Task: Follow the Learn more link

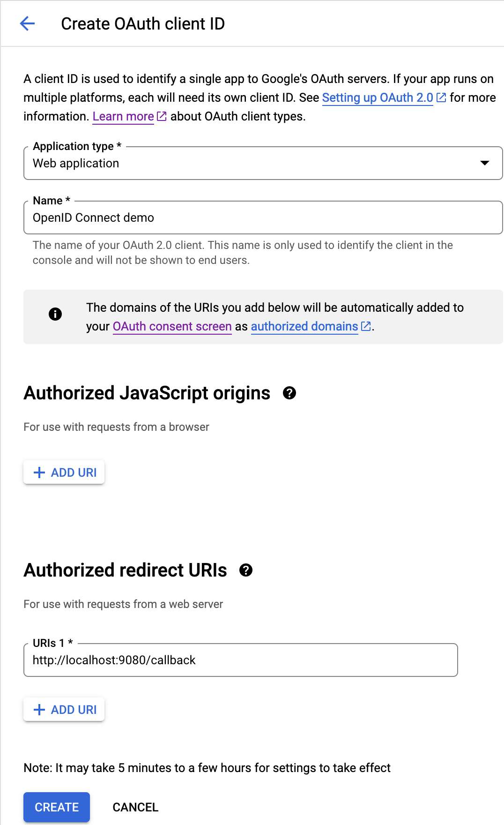Action: [x=123, y=116]
